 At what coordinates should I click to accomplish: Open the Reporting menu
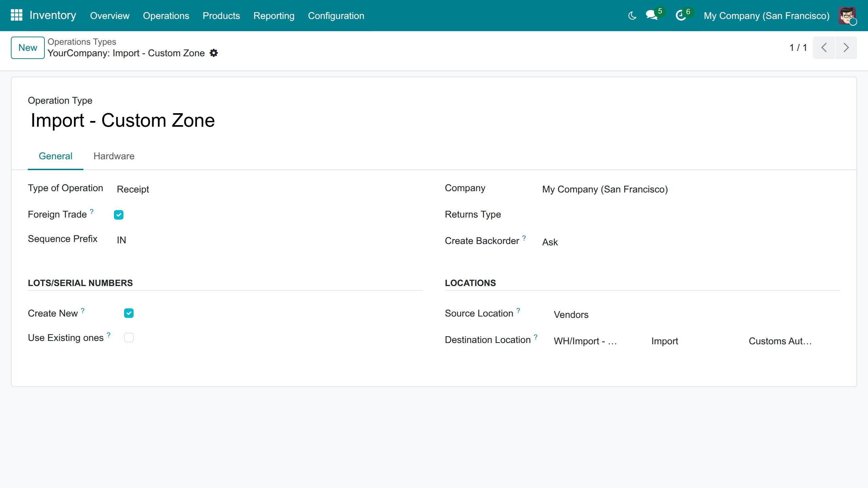(274, 16)
